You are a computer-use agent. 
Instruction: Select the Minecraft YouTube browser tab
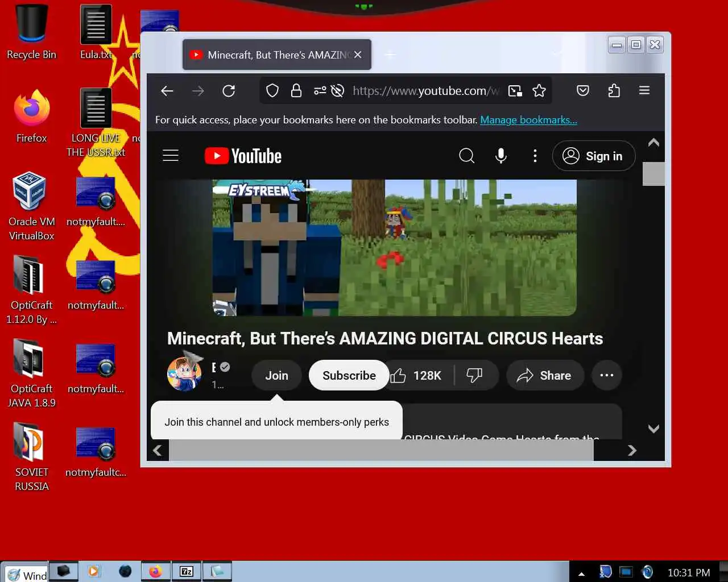(277, 55)
